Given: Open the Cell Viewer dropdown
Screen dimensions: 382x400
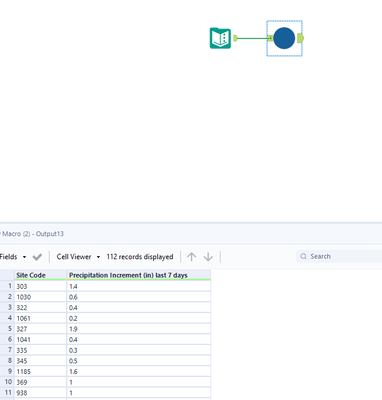Looking at the screenshot, I should tap(78, 257).
